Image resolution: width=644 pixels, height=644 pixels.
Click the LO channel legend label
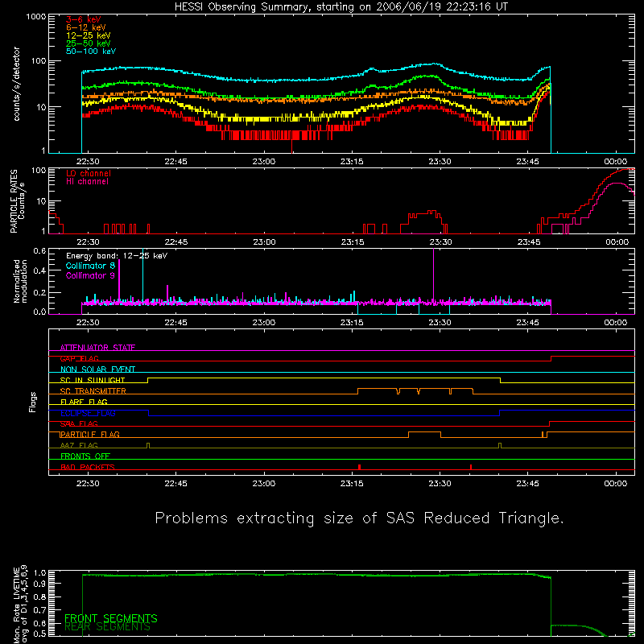pyautogui.click(x=89, y=173)
